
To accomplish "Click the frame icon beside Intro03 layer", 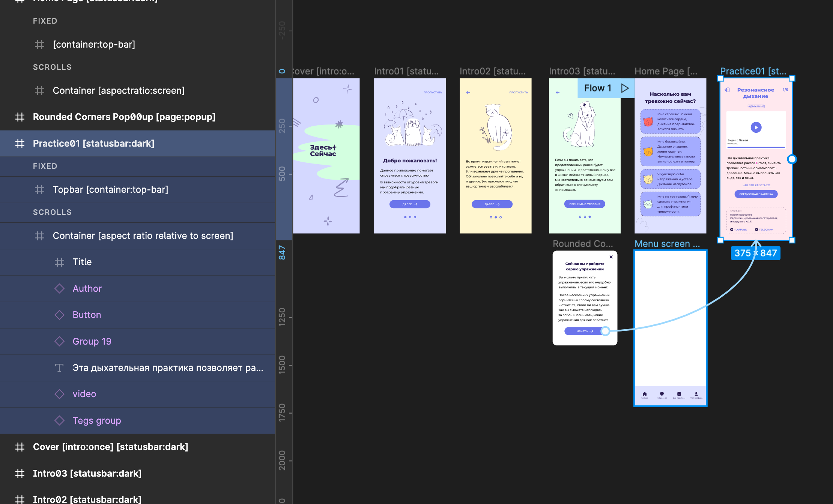I will [x=20, y=474].
